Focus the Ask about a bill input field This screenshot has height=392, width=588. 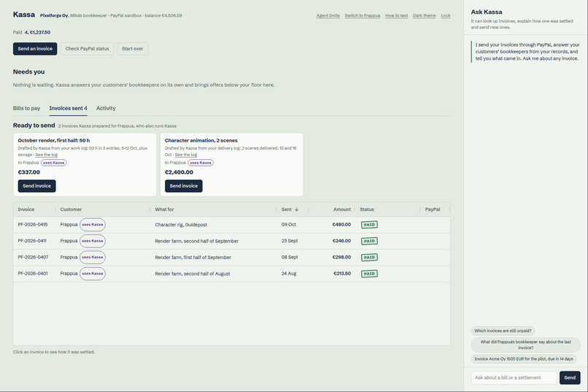[514, 377]
